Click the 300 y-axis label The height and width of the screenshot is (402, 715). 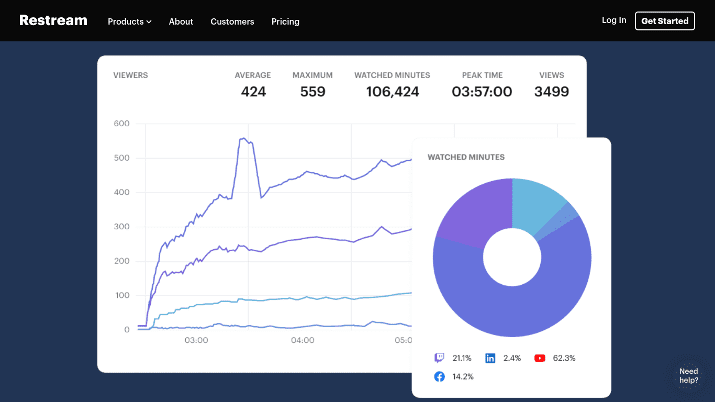pyautogui.click(x=121, y=227)
